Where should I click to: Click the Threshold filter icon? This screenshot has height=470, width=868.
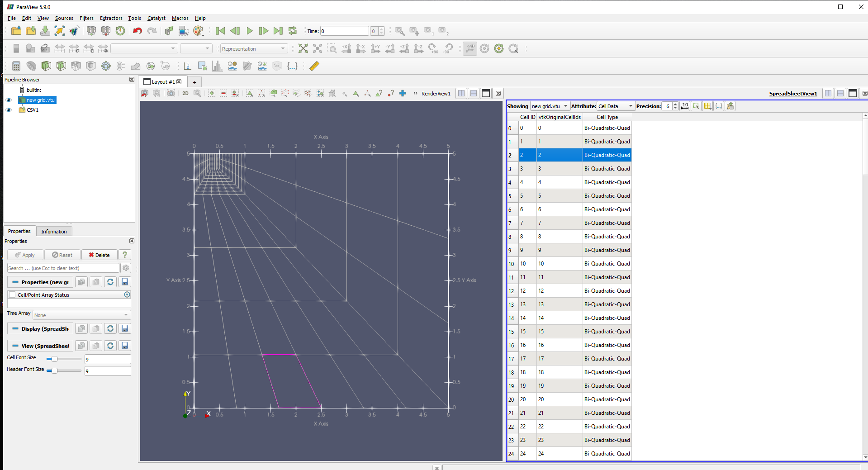pos(76,66)
